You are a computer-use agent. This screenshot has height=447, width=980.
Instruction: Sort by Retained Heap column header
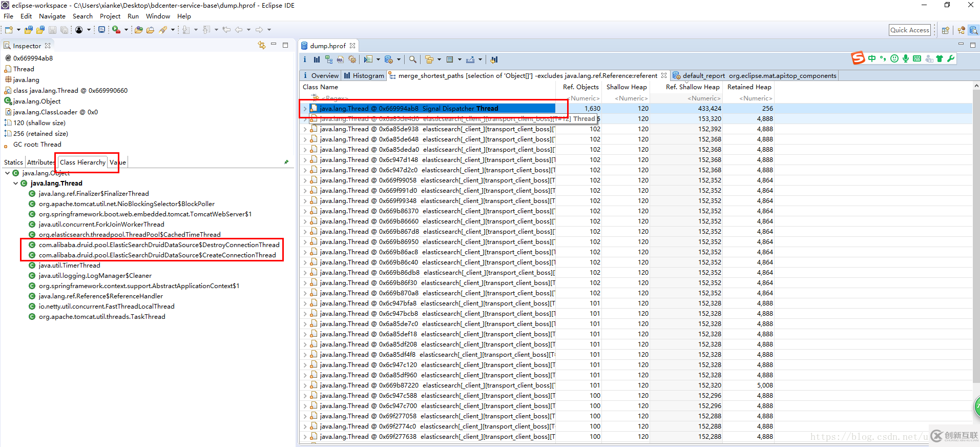click(x=749, y=87)
